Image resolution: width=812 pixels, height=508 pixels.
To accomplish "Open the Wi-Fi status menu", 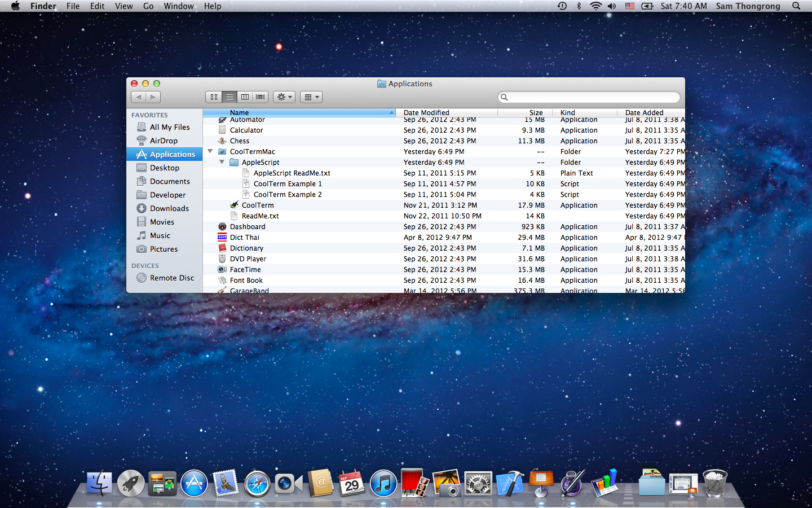I will click(x=595, y=6).
